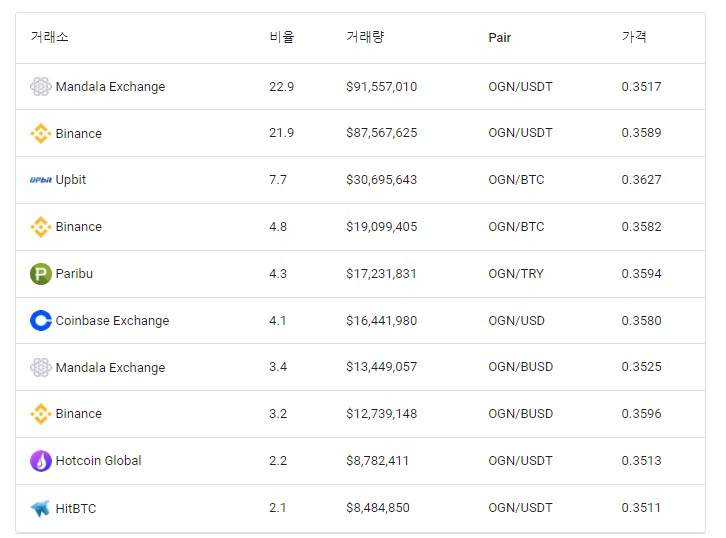This screenshot has height=538, width=726.
Task: Click the $8,782,411 volume cell
Action: pos(377,461)
